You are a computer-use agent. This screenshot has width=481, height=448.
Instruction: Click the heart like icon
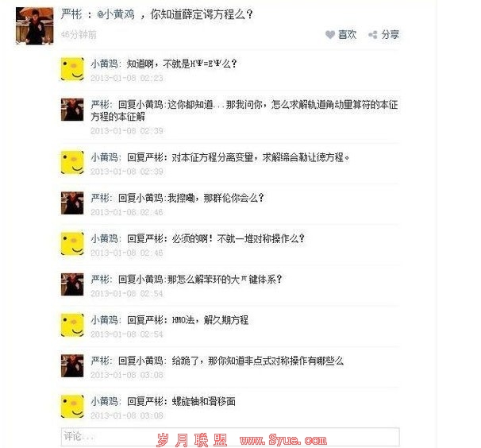pos(330,35)
